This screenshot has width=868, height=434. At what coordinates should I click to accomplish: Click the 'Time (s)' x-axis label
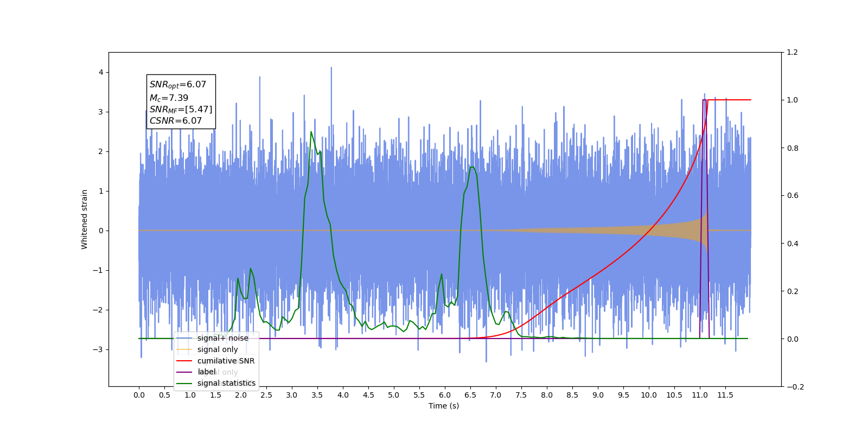(x=444, y=406)
